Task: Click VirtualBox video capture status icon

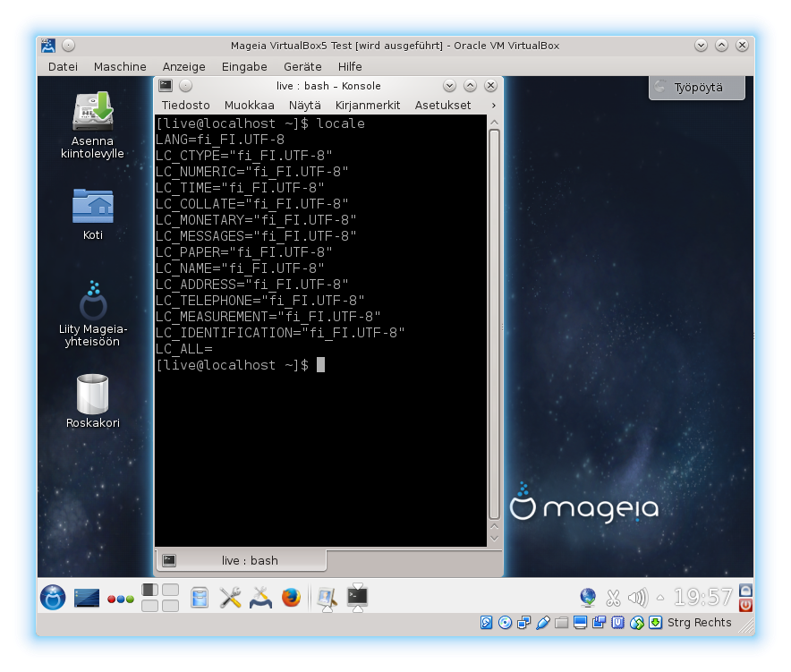Action: click(600, 623)
